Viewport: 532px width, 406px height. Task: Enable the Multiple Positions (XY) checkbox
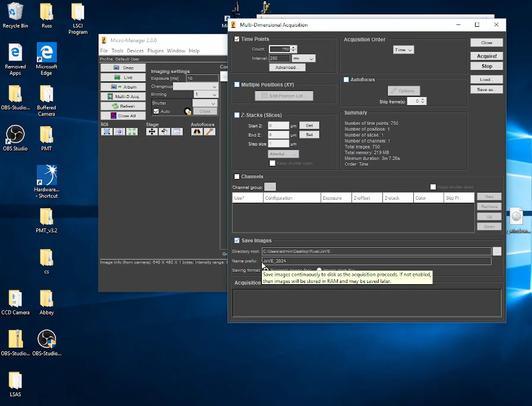pos(237,85)
